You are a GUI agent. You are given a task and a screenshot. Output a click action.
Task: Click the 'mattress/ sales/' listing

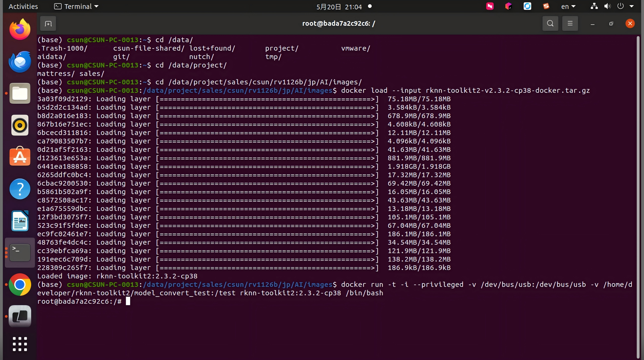[71, 74]
